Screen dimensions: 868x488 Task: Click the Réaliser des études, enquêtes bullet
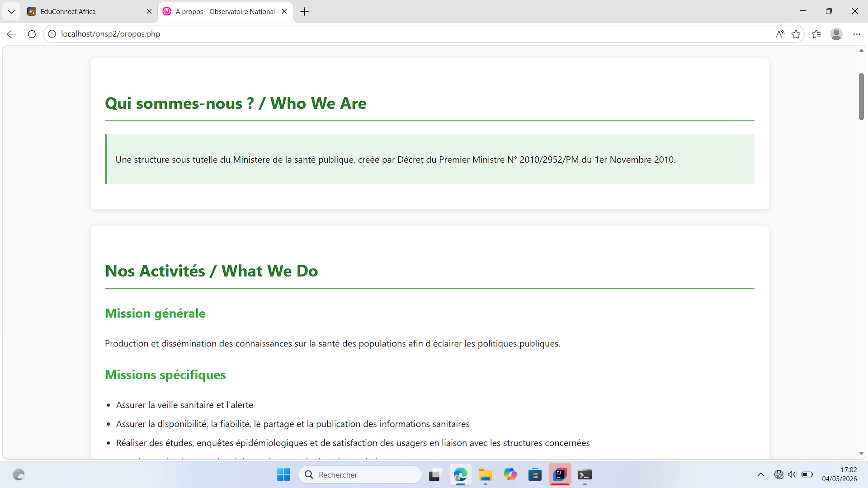click(353, 443)
